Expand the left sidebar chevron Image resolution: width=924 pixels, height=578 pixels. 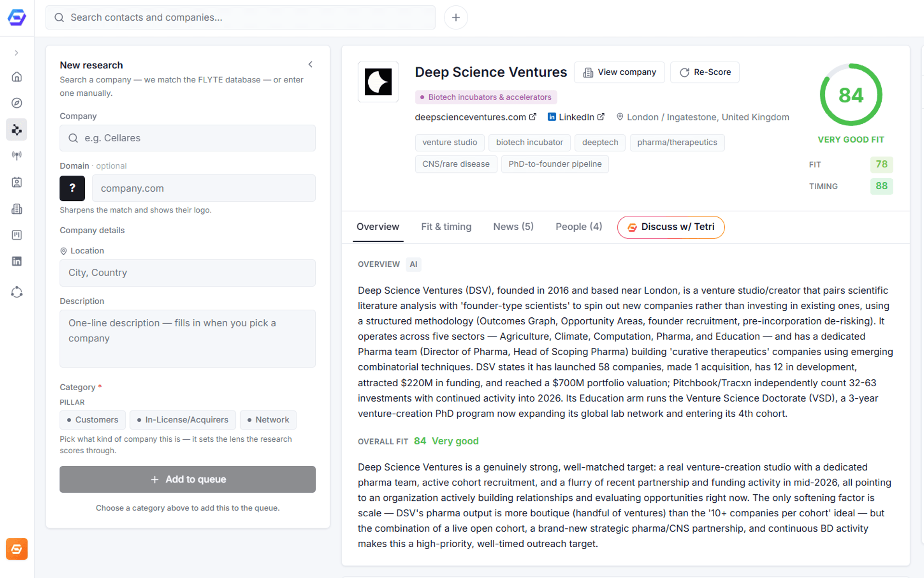pos(16,53)
